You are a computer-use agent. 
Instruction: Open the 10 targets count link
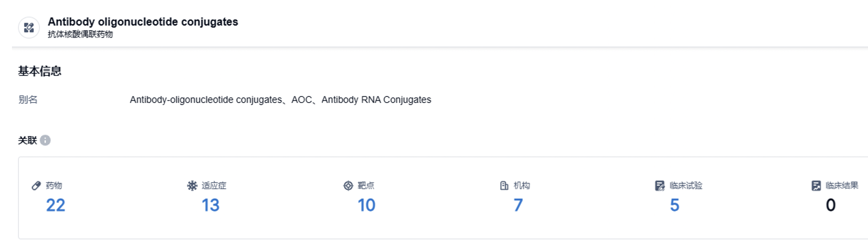coord(366,205)
